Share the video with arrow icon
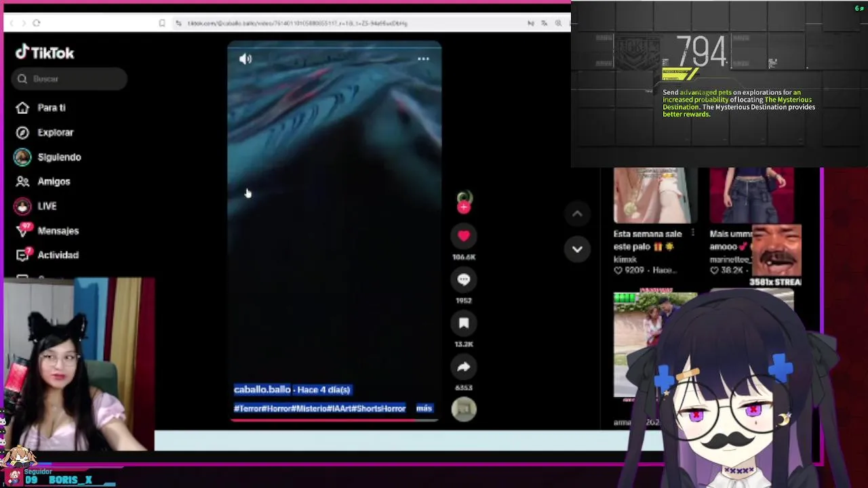Screen dimensions: 868x488 (x=464, y=367)
